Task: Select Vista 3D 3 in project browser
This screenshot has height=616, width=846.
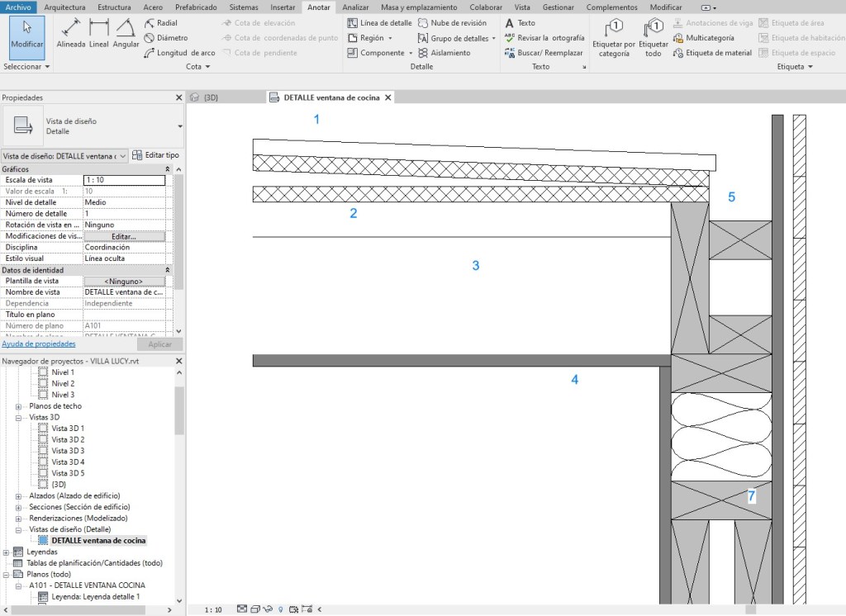Action: pos(68,451)
